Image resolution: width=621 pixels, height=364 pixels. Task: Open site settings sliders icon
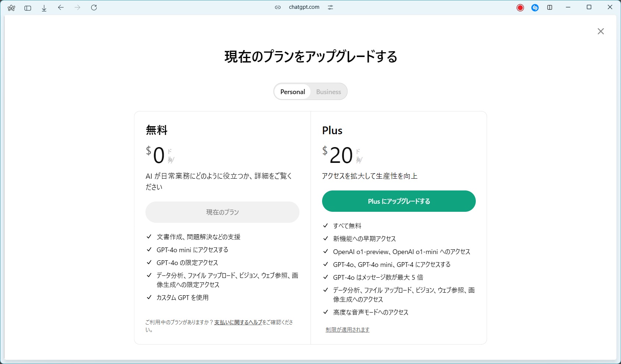click(x=331, y=7)
